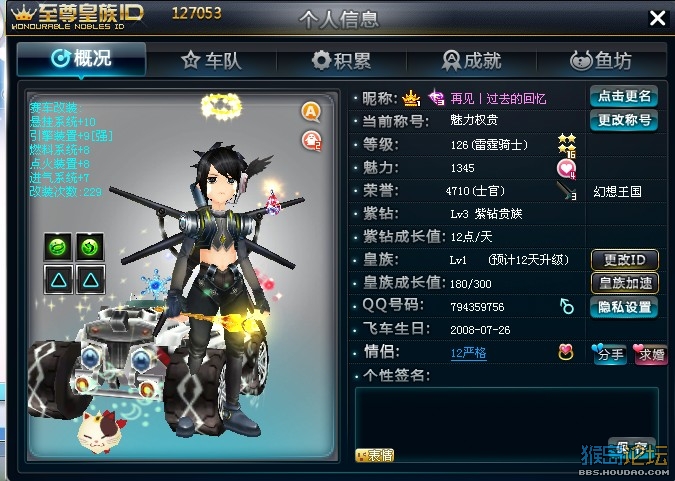Open the 成就 achievements tab

[x=472, y=60]
